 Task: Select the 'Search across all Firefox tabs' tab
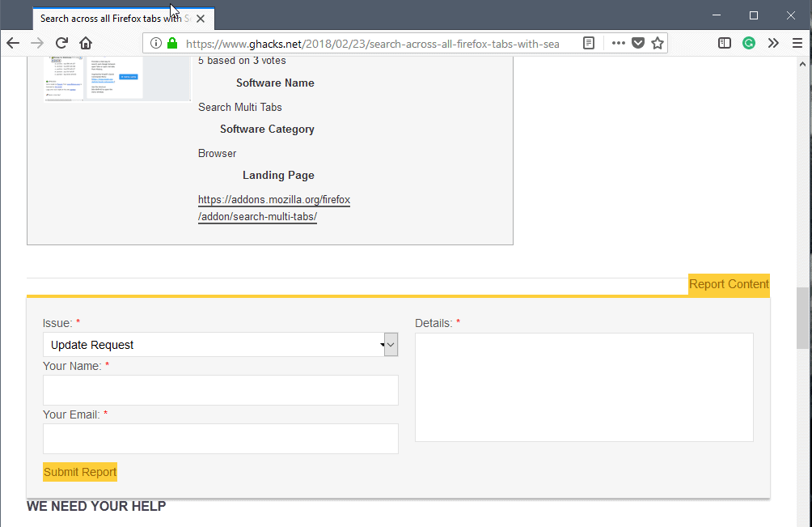[x=113, y=19]
